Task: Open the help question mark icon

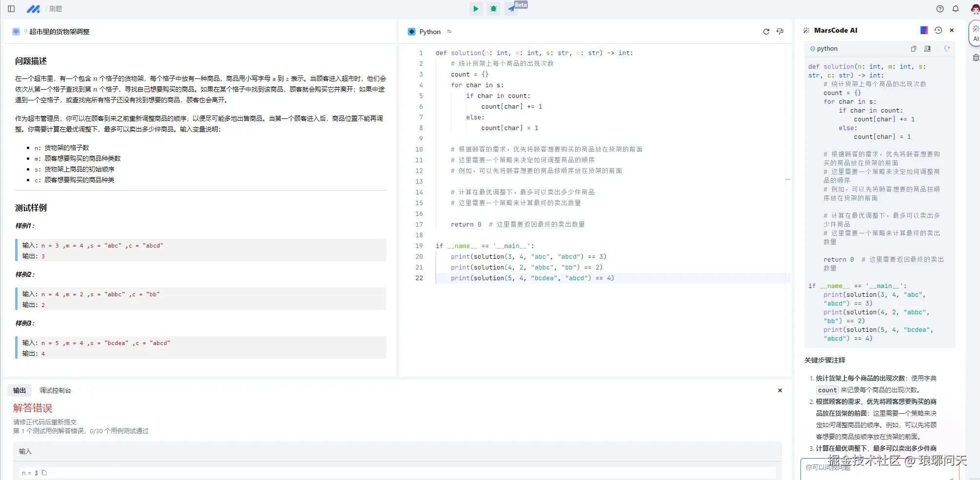Action: (940, 9)
